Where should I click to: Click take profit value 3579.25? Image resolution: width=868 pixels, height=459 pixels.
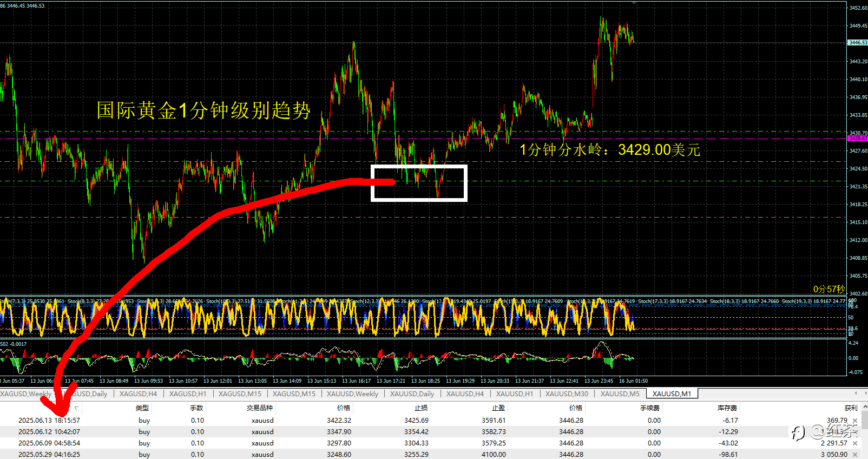pyautogui.click(x=494, y=443)
